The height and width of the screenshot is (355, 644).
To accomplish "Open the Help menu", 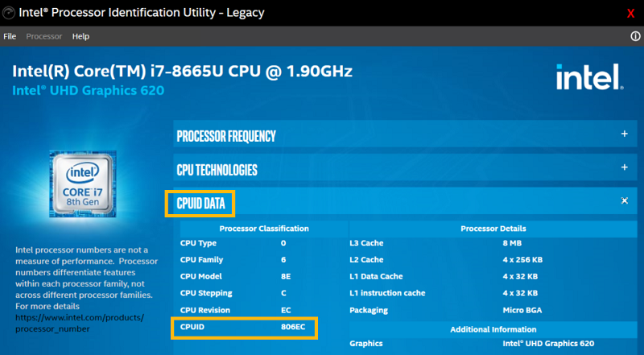I will click(x=80, y=36).
